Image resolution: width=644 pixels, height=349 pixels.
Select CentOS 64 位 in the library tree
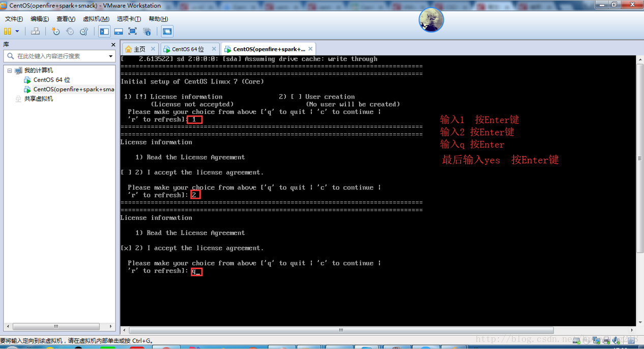(x=52, y=80)
